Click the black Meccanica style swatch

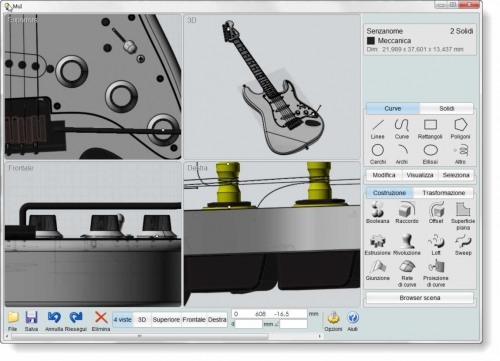371,41
